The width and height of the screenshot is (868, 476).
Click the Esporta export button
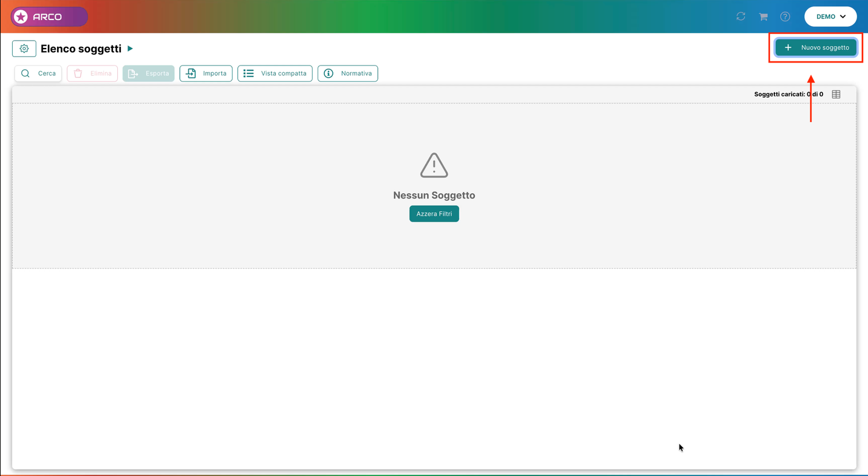(x=148, y=73)
